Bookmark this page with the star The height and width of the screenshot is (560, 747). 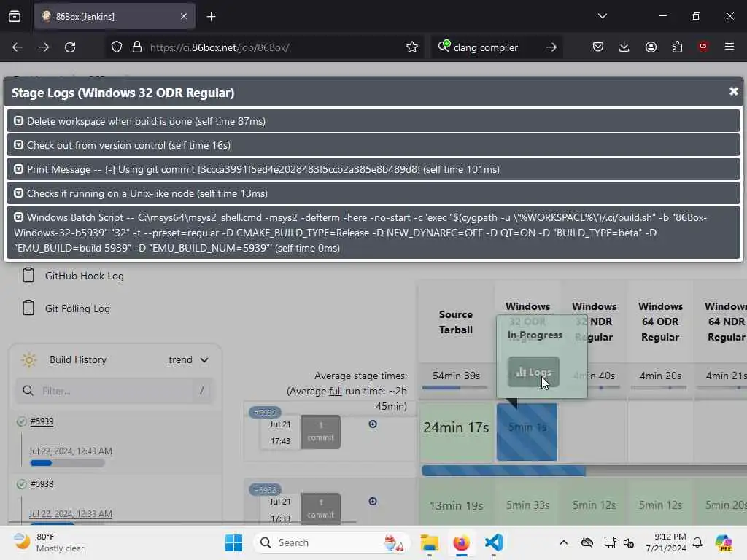tap(412, 47)
